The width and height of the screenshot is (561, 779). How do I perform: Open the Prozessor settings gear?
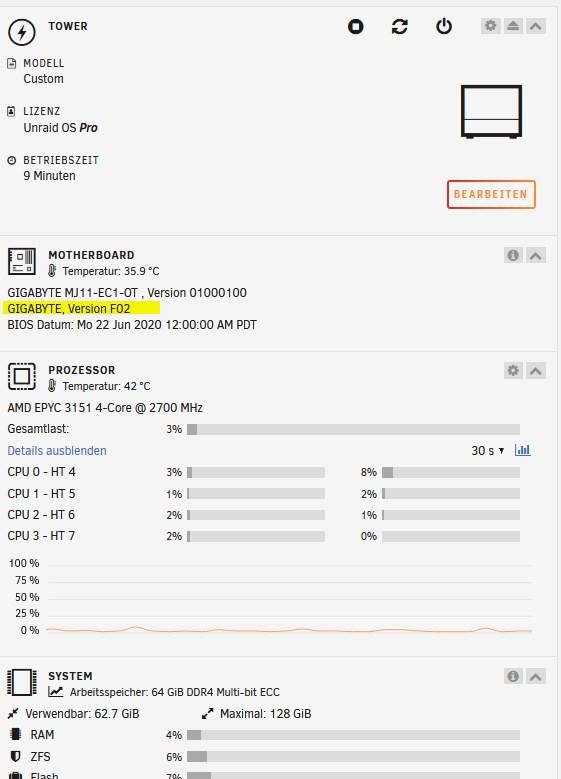click(x=513, y=370)
